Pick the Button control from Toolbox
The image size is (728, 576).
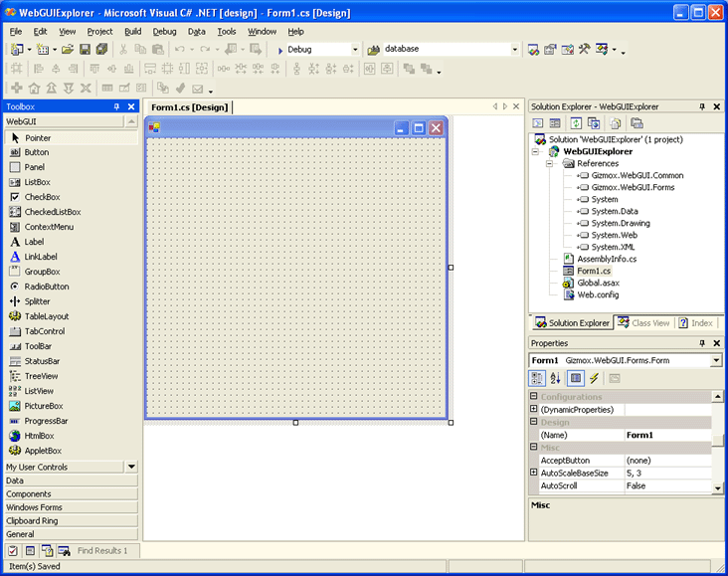click(x=71, y=152)
